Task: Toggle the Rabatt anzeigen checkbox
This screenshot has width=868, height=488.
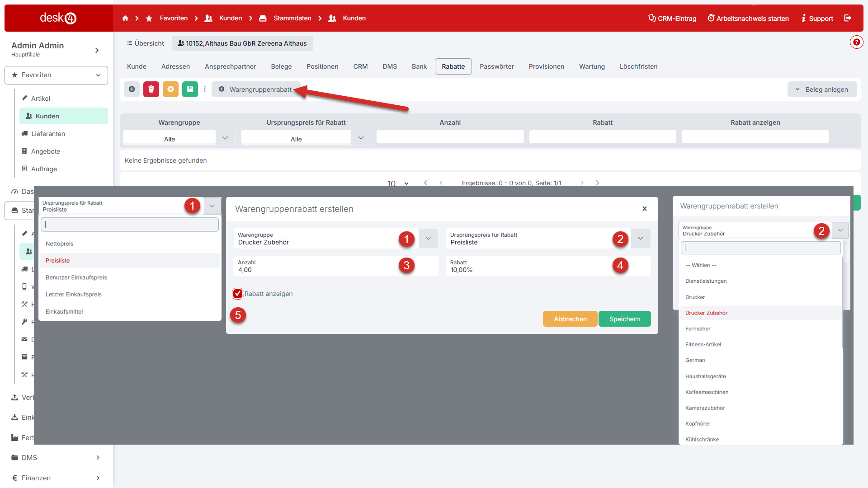Action: click(238, 294)
